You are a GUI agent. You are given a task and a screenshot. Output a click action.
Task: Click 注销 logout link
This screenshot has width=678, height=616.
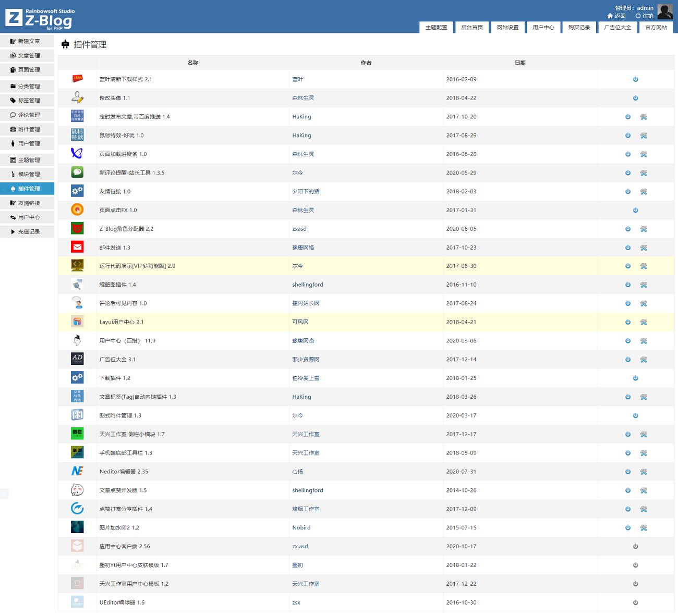(645, 16)
